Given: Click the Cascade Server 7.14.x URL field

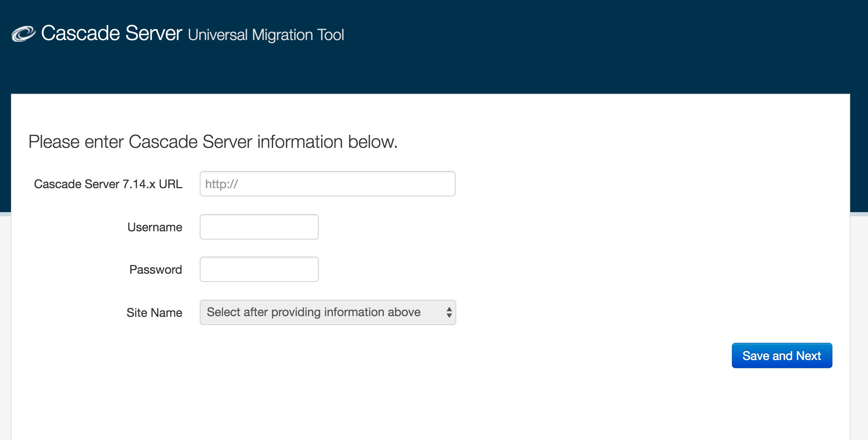Looking at the screenshot, I should 327,184.
